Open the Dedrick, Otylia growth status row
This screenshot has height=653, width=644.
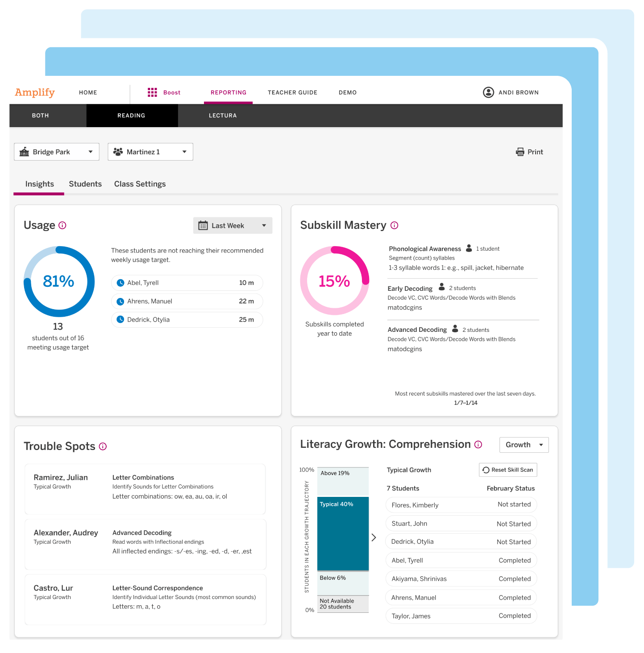tap(461, 542)
